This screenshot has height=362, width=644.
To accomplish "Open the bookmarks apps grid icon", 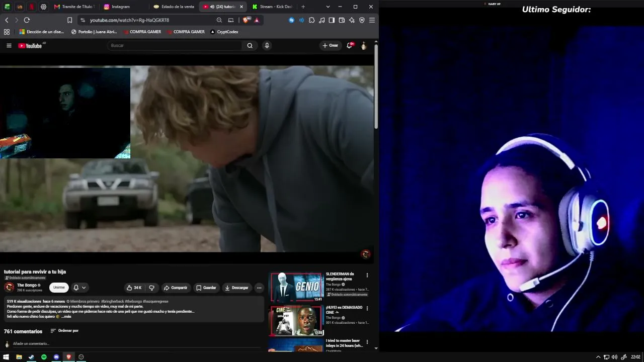I will 7,32.
